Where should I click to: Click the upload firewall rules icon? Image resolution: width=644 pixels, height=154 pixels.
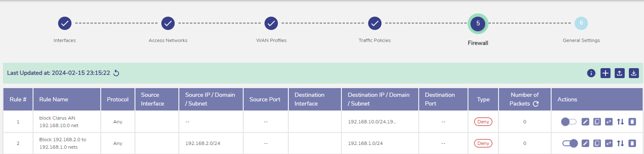tap(619, 73)
